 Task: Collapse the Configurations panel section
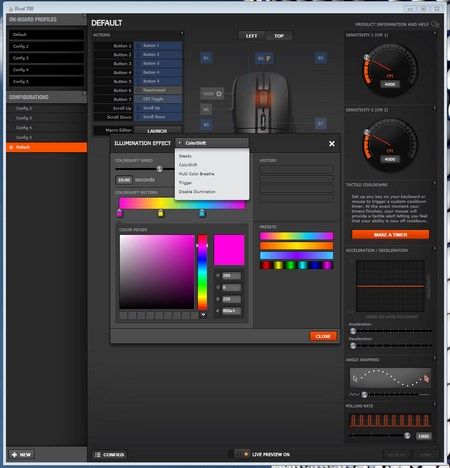pyautogui.click(x=85, y=93)
